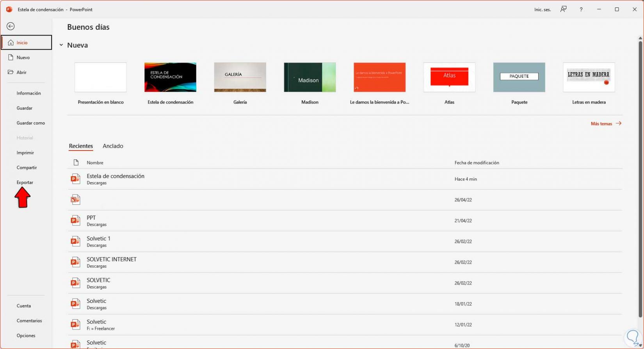
Task: Click the feedback person icon in title bar
Action: click(564, 9)
